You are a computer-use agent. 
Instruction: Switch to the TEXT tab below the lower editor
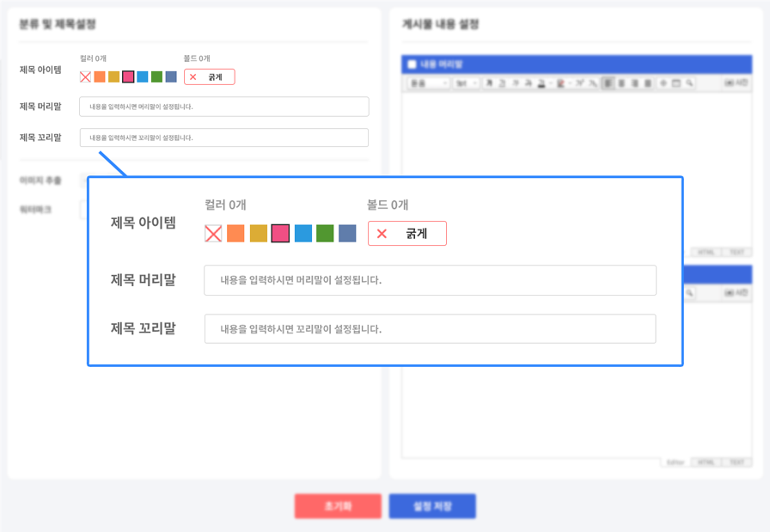tap(736, 462)
